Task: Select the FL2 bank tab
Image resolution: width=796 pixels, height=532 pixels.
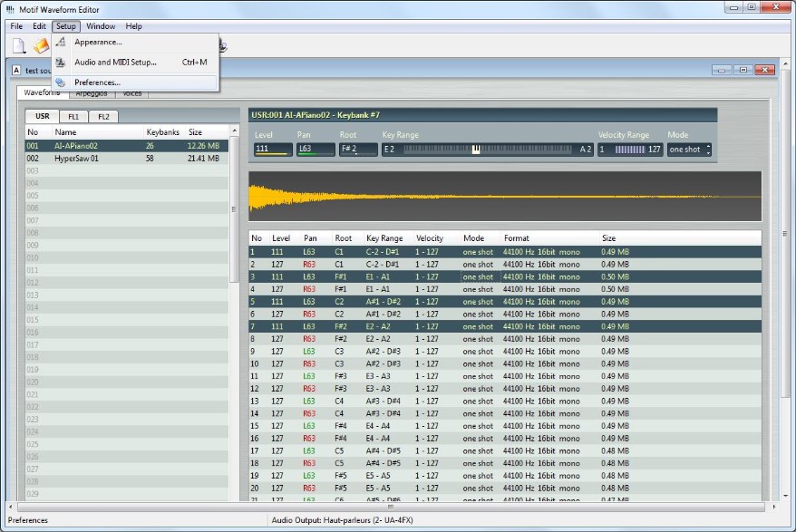Action: point(103,117)
